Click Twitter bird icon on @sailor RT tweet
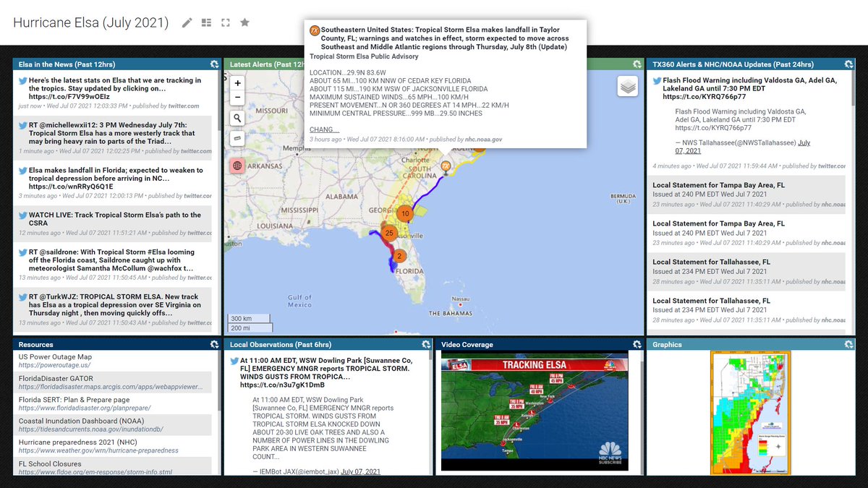The height and width of the screenshot is (488, 868). [x=22, y=252]
